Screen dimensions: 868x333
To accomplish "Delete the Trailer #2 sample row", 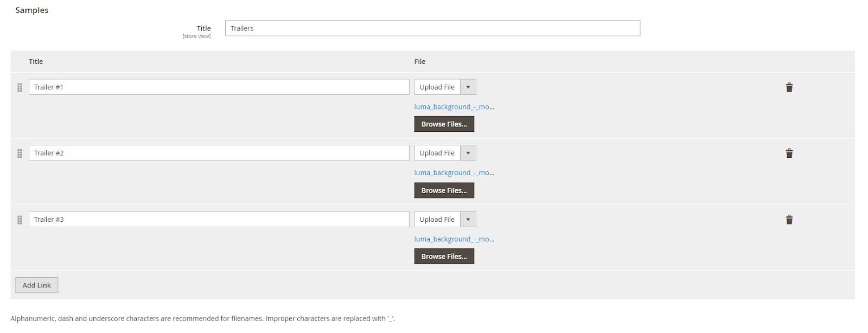I will [789, 153].
